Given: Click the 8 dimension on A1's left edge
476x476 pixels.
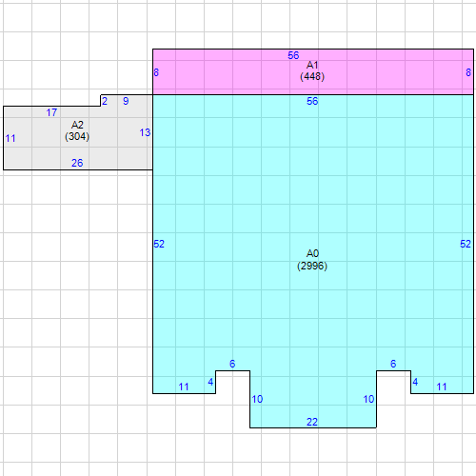Looking at the screenshot, I should [156, 72].
